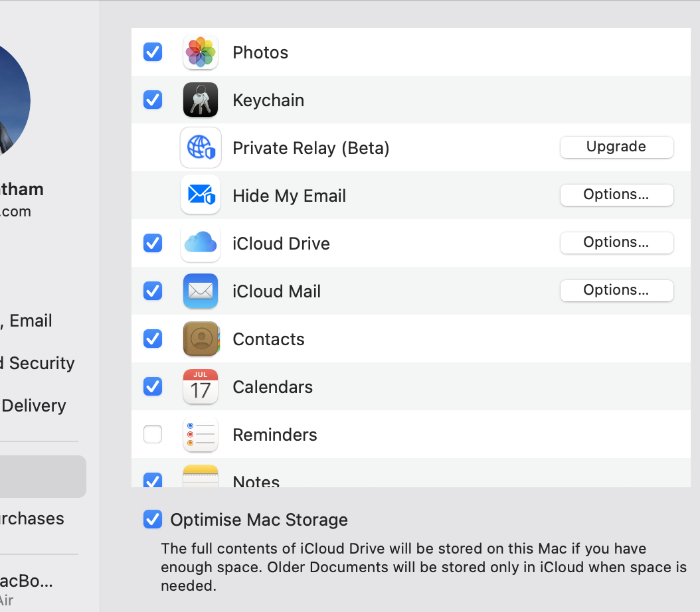Click the iCloud Drive storage description text
Image resolution: width=700 pixels, height=612 pixels.
click(x=424, y=567)
